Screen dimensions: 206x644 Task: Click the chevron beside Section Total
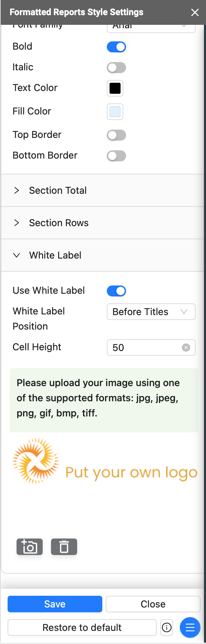click(x=17, y=190)
